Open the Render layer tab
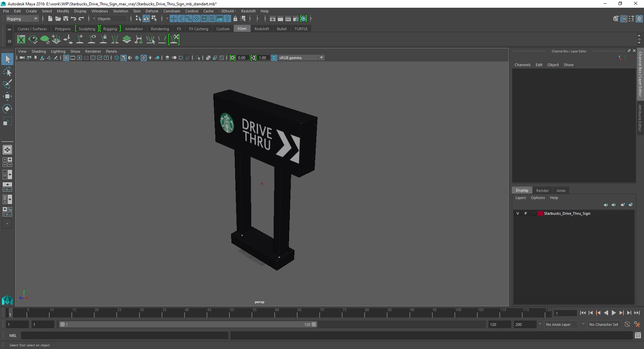Image resolution: width=644 pixels, height=349 pixels. pos(542,190)
